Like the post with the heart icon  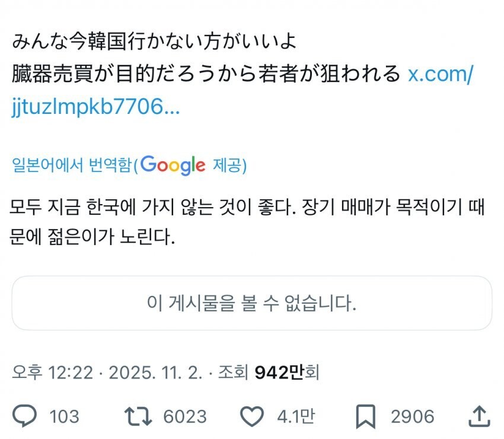click(x=253, y=416)
